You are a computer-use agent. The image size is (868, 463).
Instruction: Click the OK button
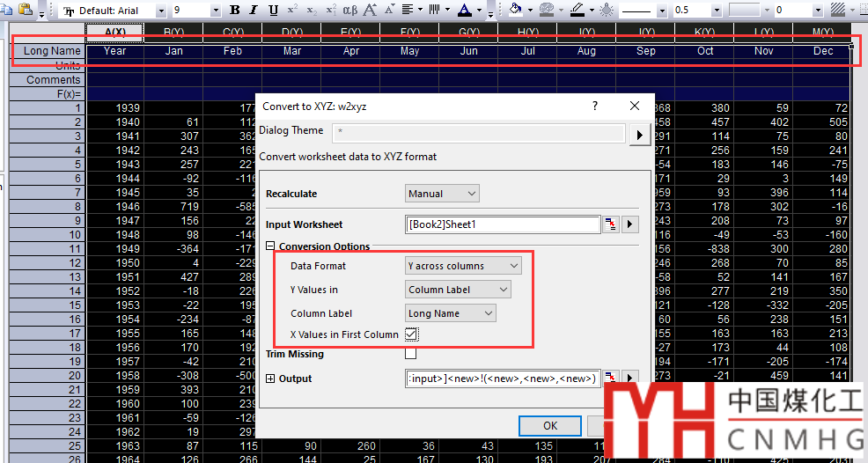(x=550, y=425)
